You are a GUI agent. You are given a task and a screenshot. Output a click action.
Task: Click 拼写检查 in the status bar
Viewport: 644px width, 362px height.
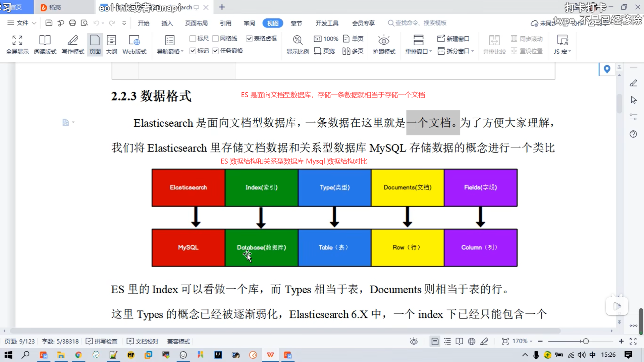102,341
